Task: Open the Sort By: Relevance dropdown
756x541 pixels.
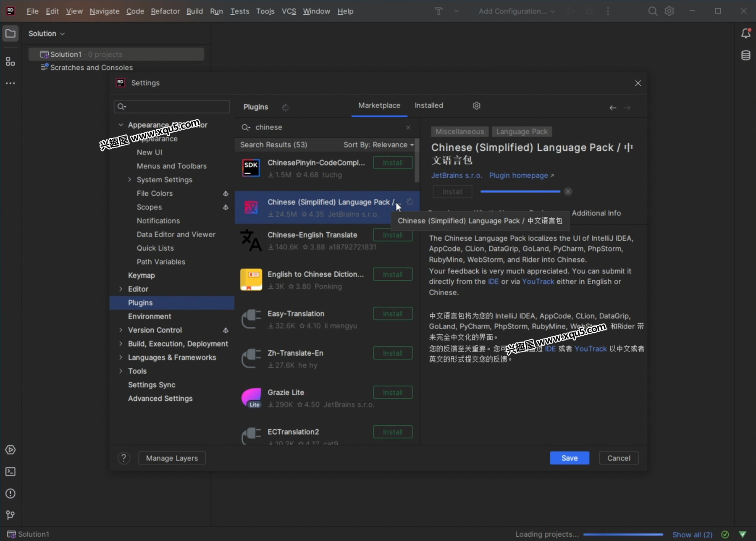Action: (378, 144)
